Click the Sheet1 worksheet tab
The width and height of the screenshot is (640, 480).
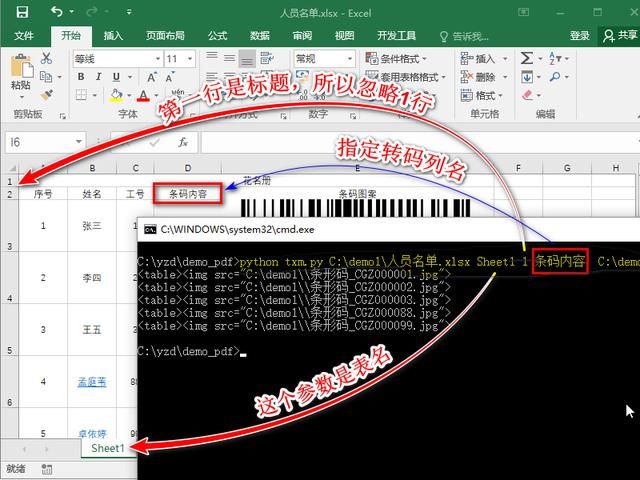(108, 449)
